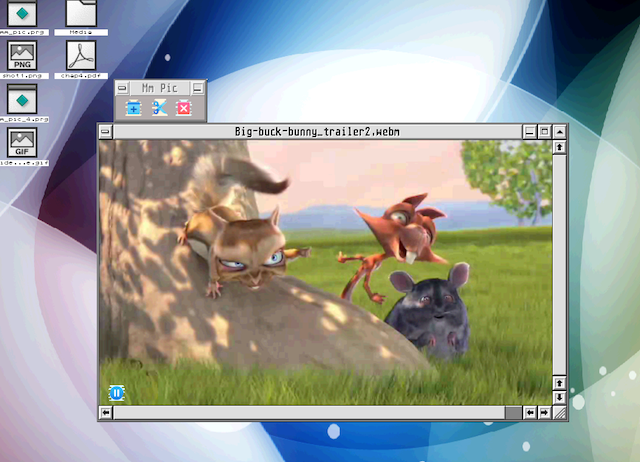Open the shot1.png image file icon

pos(22,56)
